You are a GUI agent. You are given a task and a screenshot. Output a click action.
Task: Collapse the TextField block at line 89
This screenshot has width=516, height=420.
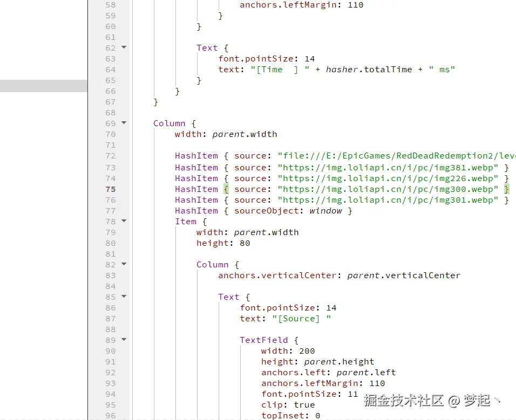click(x=124, y=340)
